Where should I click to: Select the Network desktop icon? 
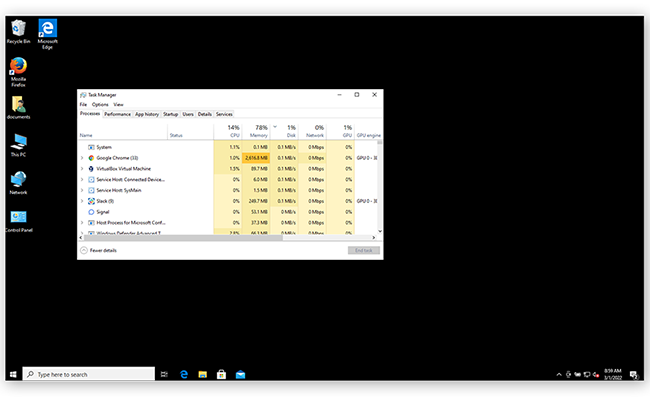[x=18, y=183]
